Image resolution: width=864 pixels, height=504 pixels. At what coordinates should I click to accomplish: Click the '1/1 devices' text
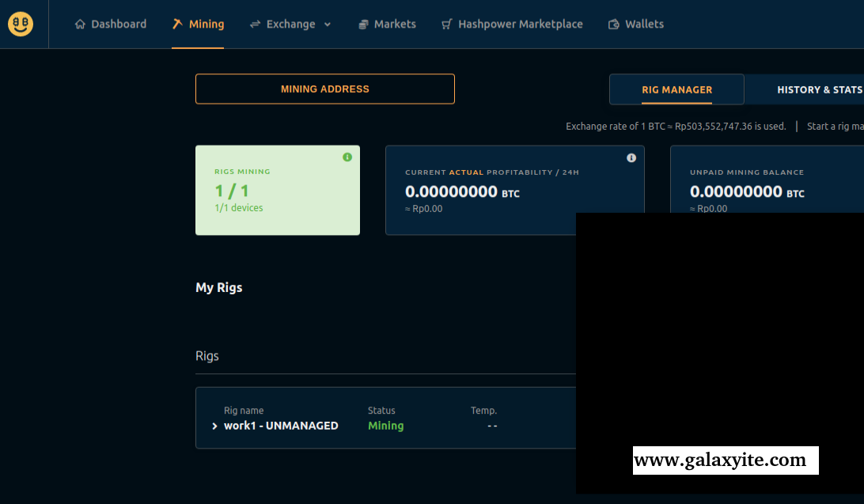(239, 207)
